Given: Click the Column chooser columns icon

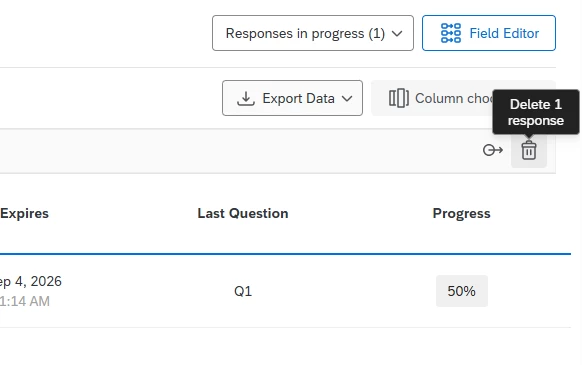Looking at the screenshot, I should (399, 98).
